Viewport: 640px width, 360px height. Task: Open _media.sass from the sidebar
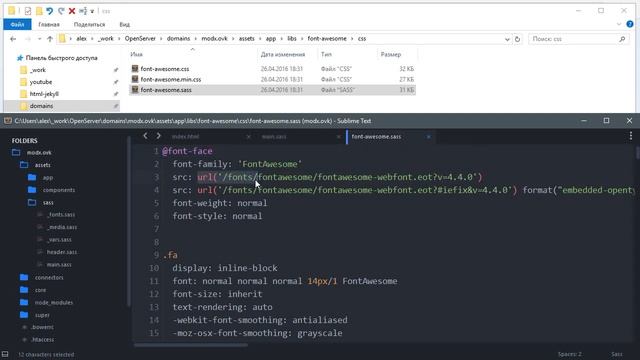(x=62, y=227)
